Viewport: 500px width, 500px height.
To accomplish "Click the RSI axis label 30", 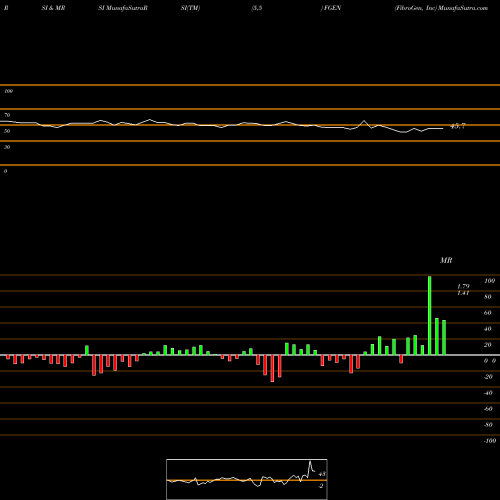I will pos(7,147).
